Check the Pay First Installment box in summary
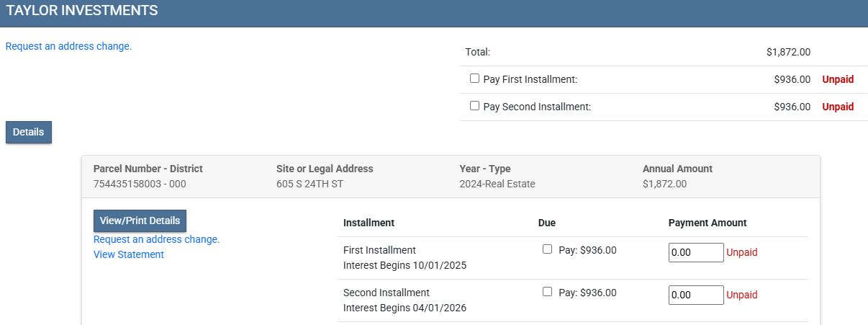The height and width of the screenshot is (325, 868). [474, 79]
